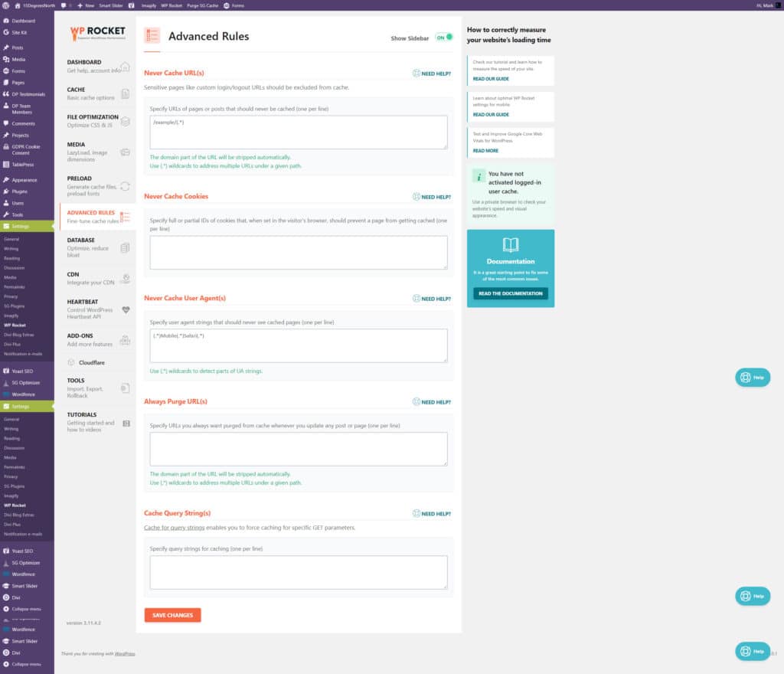Image resolution: width=784 pixels, height=674 pixels.
Task: Select the ADVANCED RULES tab
Action: (x=97, y=217)
